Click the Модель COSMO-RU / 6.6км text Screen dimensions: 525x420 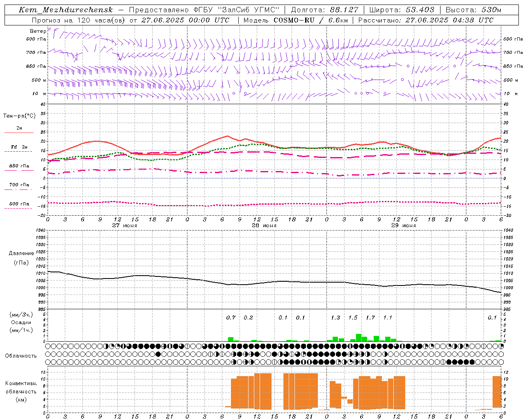click(x=296, y=20)
